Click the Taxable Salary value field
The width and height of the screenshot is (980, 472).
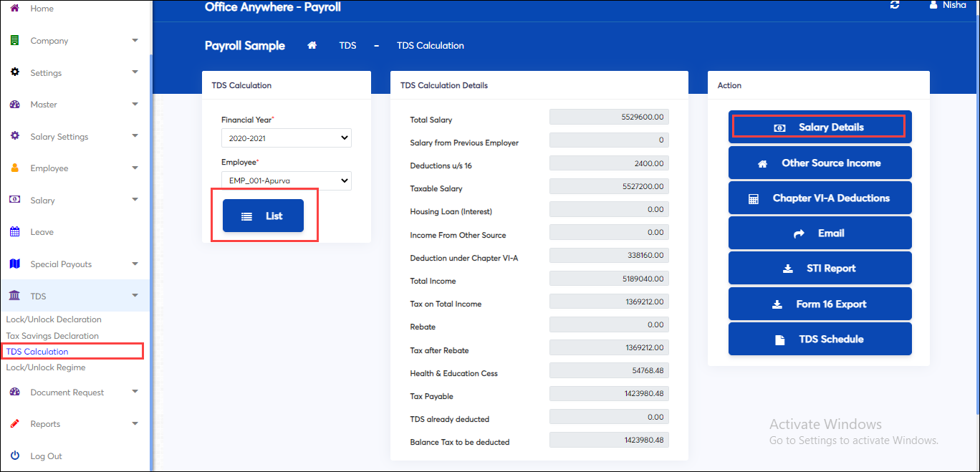609,186
